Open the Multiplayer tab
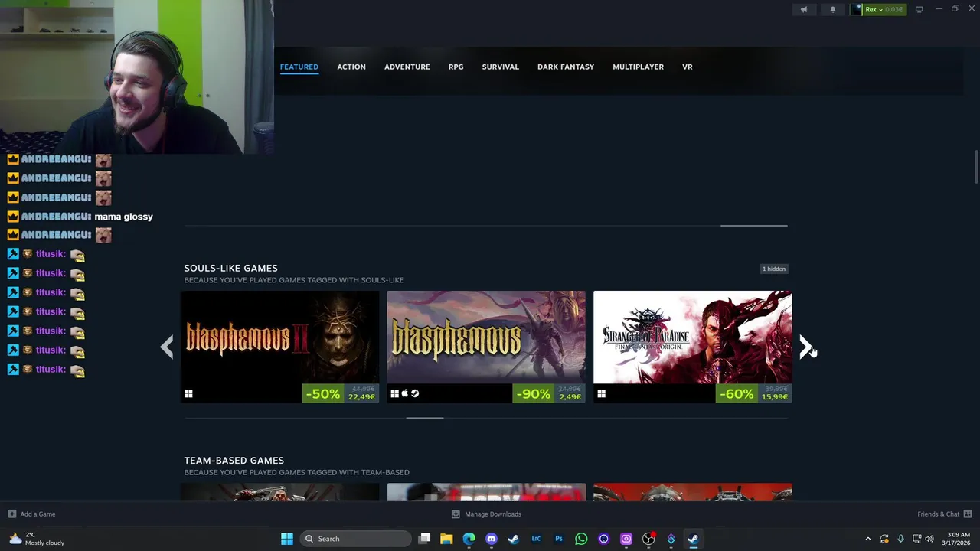980x551 pixels. (639, 67)
